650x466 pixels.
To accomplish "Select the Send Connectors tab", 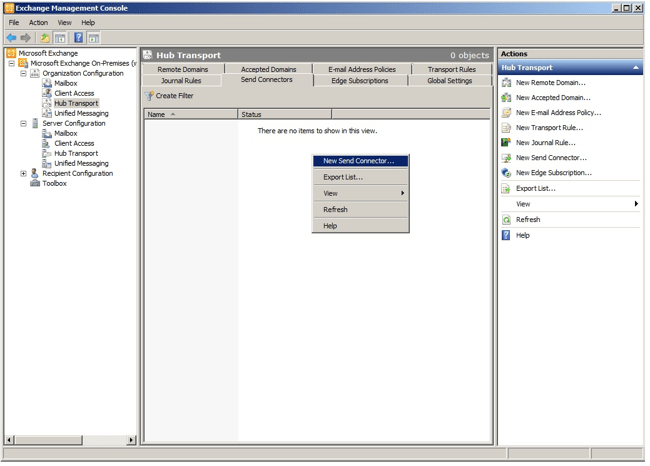I will click(x=267, y=80).
